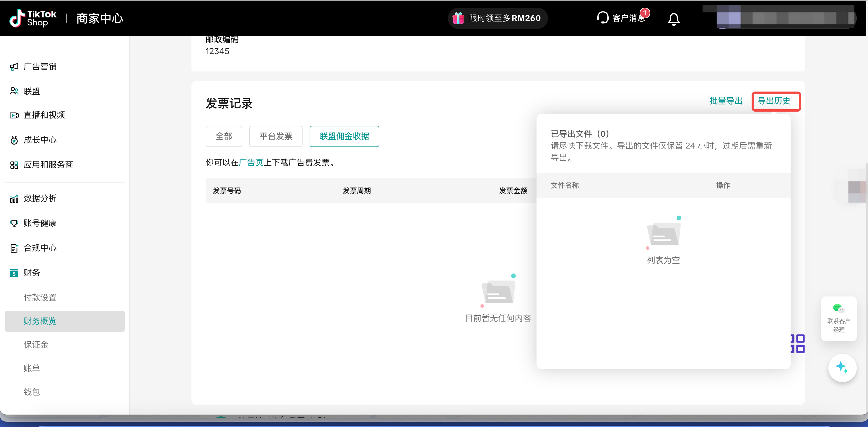Select the 联盟佣金收据 filter
Screen dimensions: 868x427
(344, 136)
